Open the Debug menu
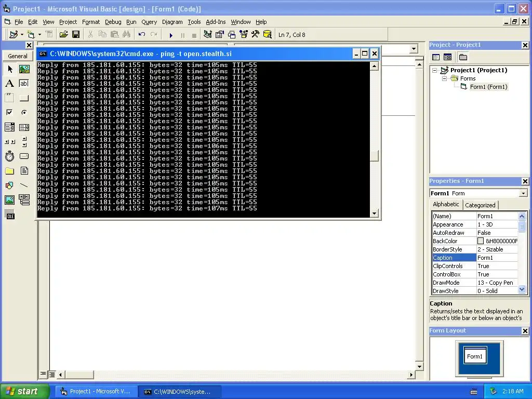The width and height of the screenshot is (532, 399). tap(113, 22)
